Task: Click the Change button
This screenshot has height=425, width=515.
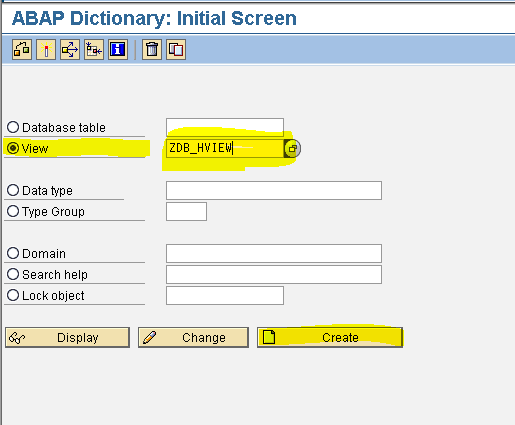Action: 193,337
